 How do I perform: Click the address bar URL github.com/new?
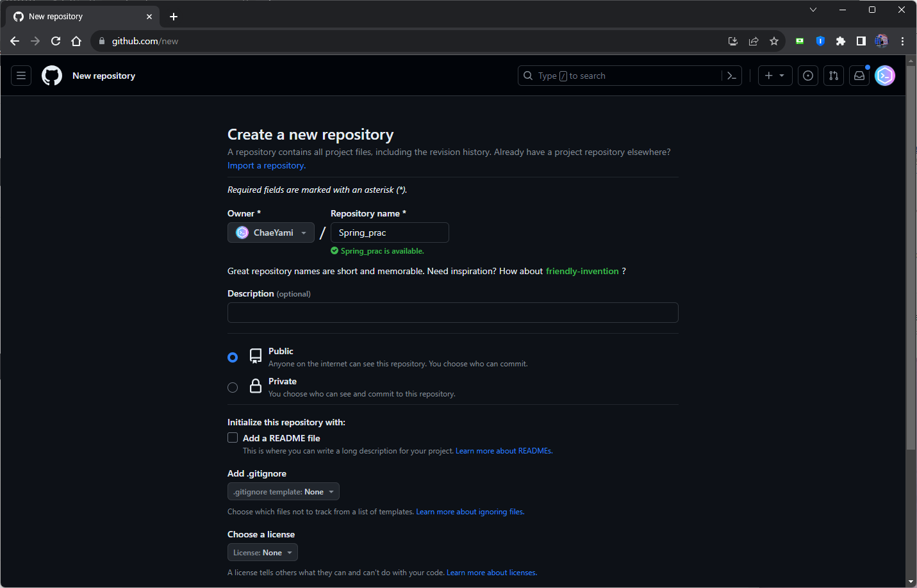(145, 41)
